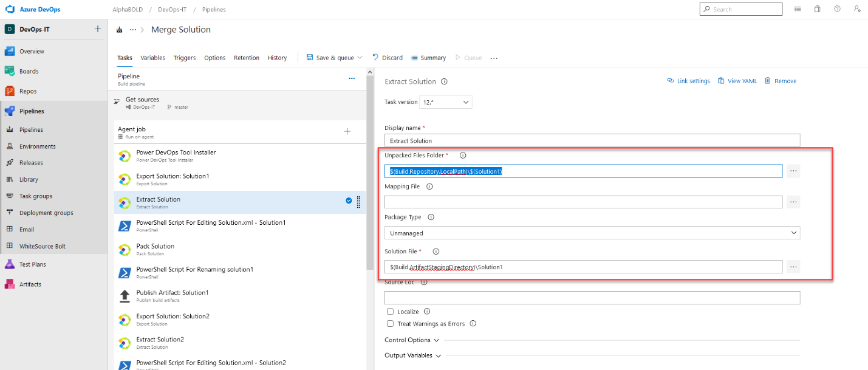Expand the Control Options section
Image resolution: width=868 pixels, height=370 pixels.
pyautogui.click(x=412, y=340)
